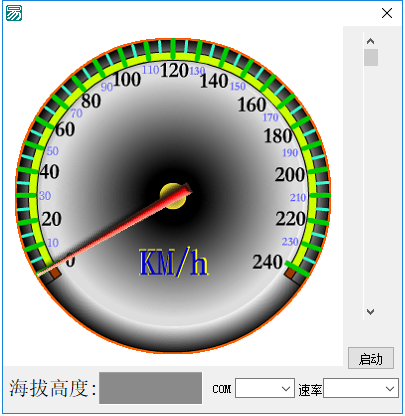The image size is (405, 416).
Task: Click the 240 mark on the dial
Action: click(x=268, y=262)
